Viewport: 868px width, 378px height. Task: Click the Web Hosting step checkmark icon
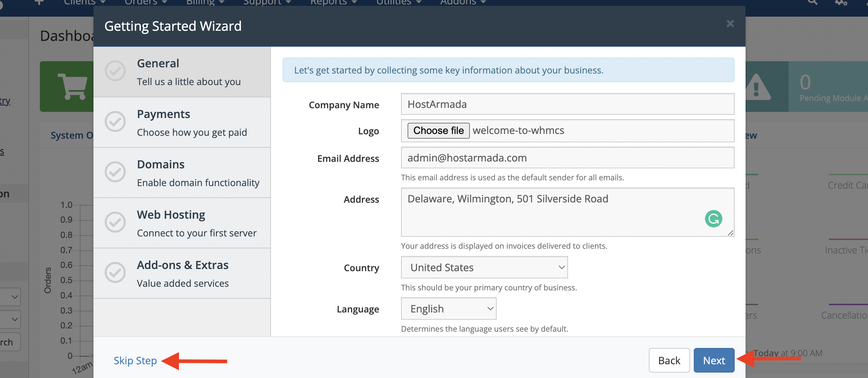(x=115, y=222)
